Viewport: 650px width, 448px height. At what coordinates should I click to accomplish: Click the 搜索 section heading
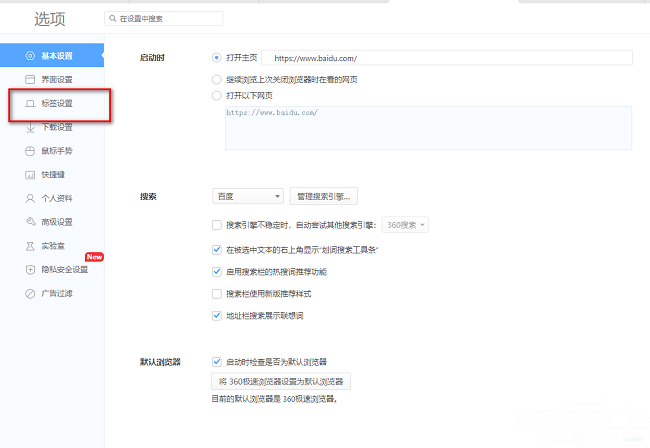[148, 196]
